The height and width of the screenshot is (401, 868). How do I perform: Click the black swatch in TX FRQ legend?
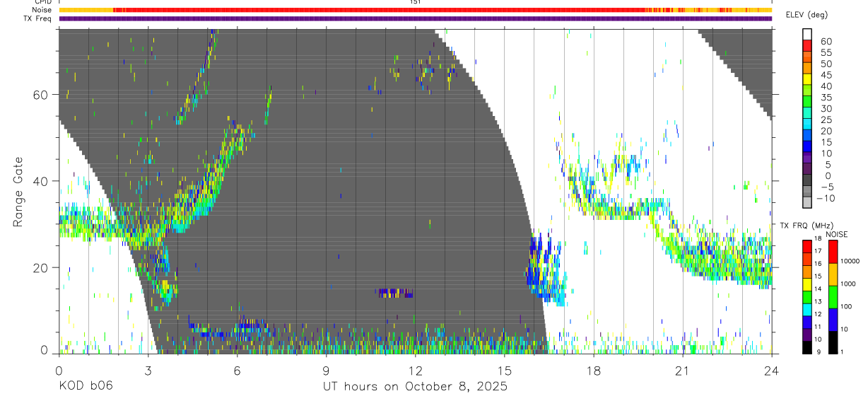pos(807,347)
